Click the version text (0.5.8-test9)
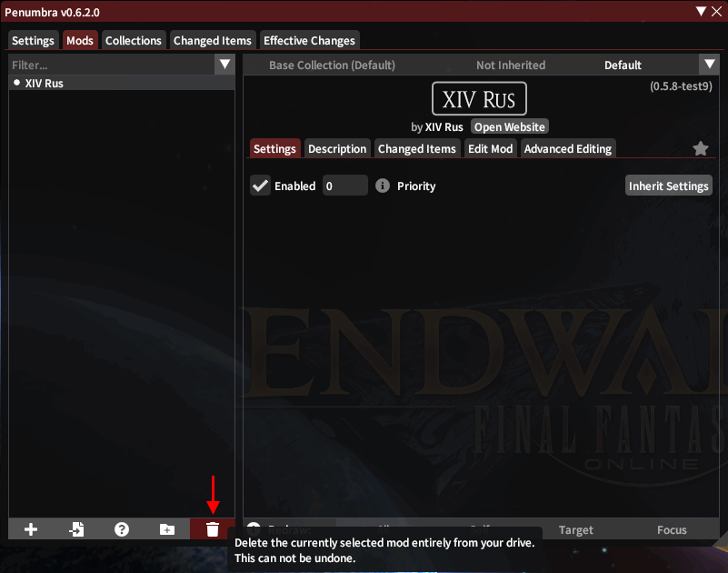 pos(681,86)
